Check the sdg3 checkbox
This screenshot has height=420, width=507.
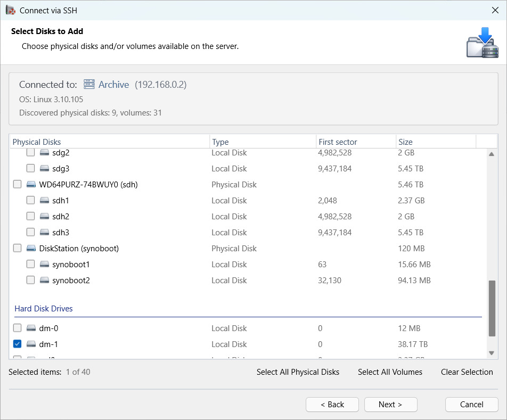(30, 168)
